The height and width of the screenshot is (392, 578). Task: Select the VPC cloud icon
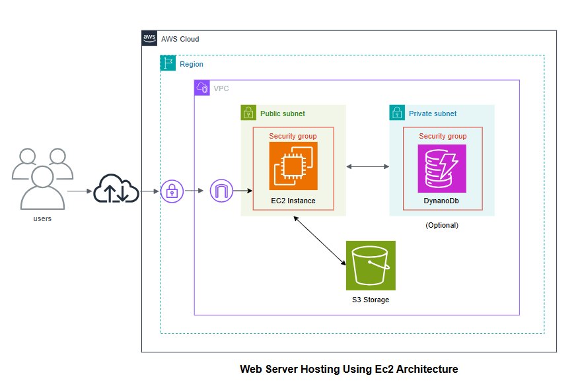coord(201,87)
